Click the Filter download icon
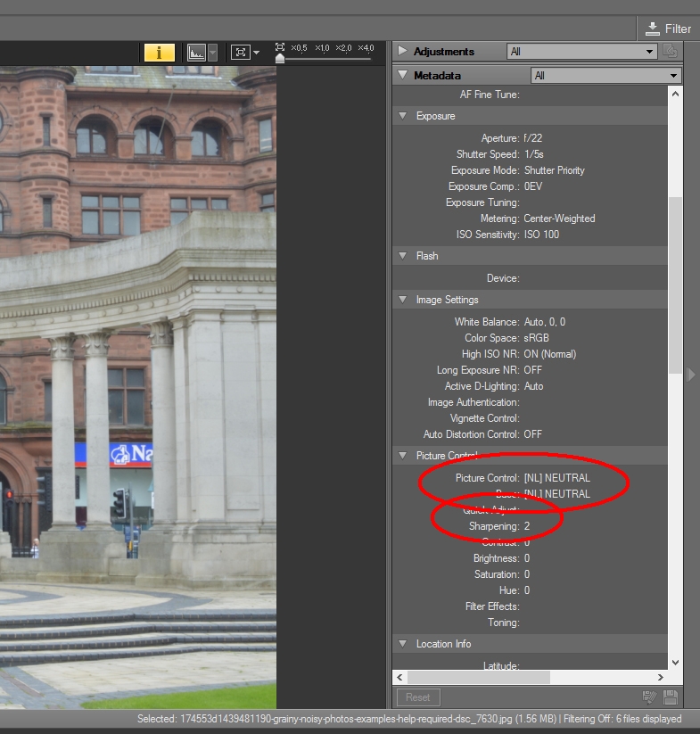This screenshot has height=734, width=700. (653, 29)
